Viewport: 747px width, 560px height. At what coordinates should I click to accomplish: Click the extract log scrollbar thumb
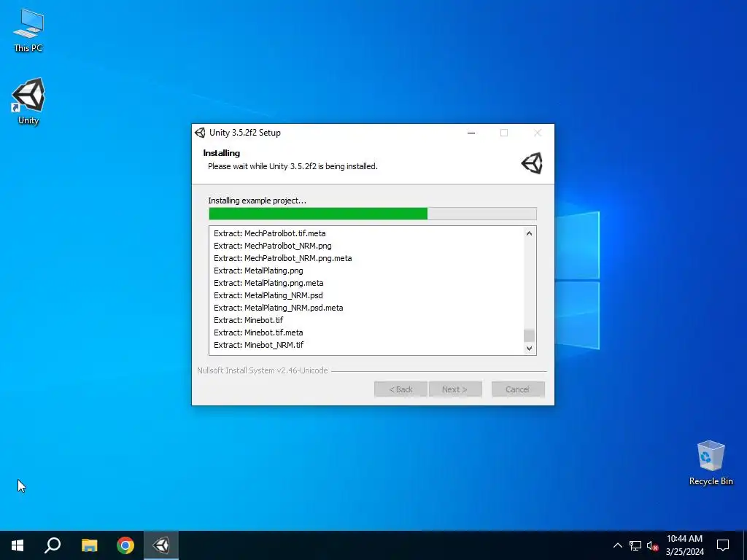[x=529, y=335]
